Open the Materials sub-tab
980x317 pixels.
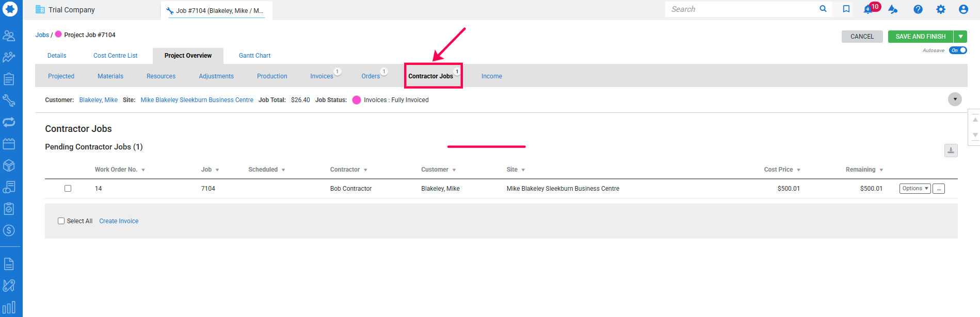click(x=110, y=76)
